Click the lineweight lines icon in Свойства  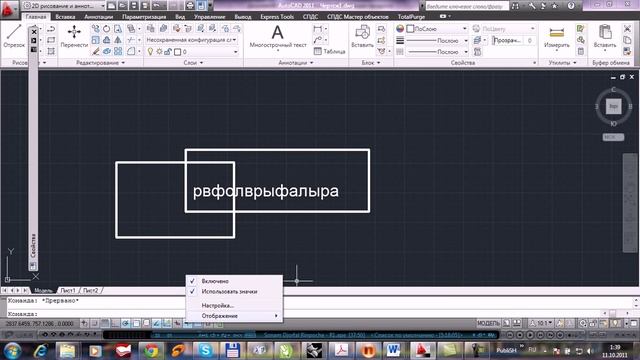point(400,40)
